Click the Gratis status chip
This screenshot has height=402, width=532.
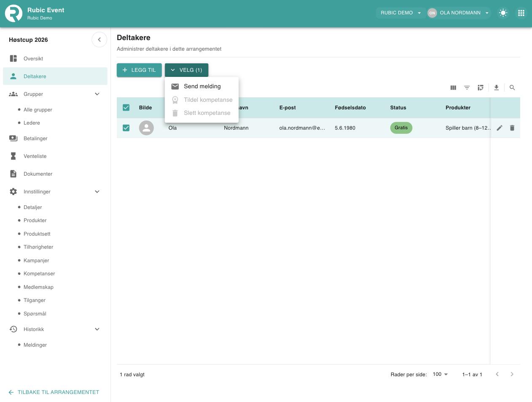click(401, 128)
